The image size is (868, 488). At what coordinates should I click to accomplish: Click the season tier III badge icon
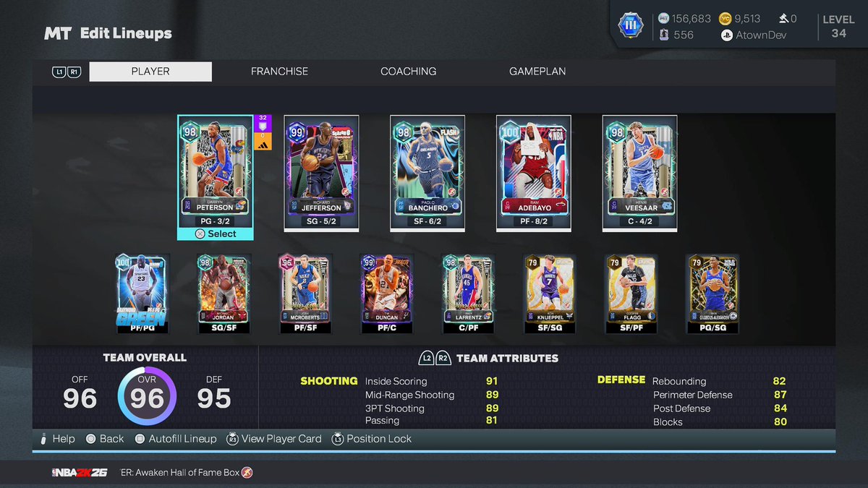tap(629, 26)
